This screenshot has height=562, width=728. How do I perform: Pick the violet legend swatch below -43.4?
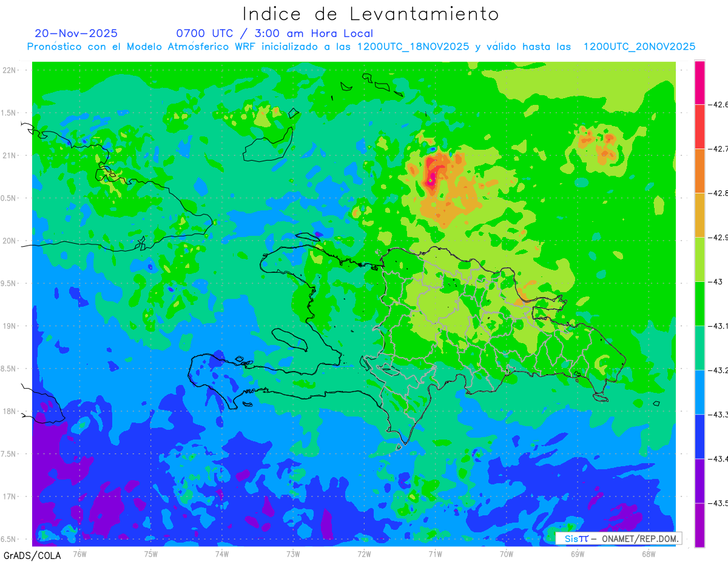(699, 480)
